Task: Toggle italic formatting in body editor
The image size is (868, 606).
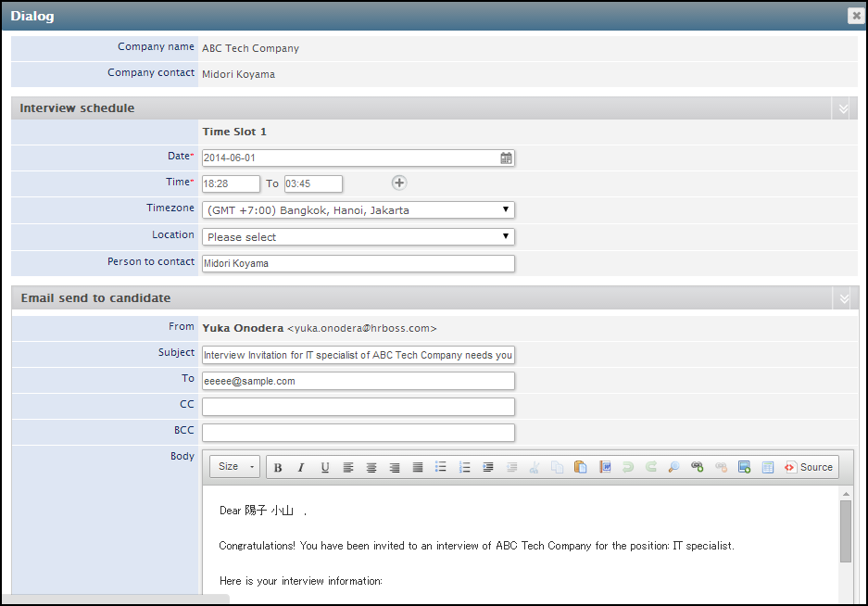Action: pos(301,468)
